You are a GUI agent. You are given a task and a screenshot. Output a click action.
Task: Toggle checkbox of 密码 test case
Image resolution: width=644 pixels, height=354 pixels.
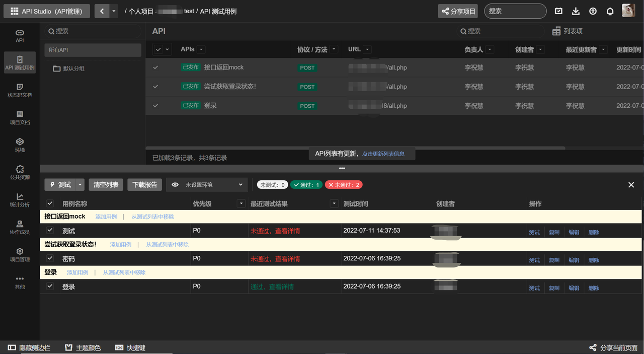coord(50,258)
